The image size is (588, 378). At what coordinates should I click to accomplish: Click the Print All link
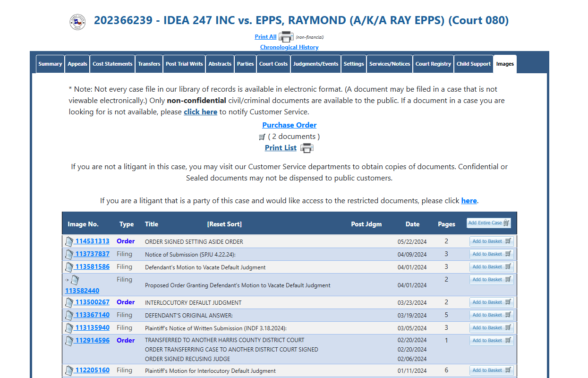coord(265,37)
